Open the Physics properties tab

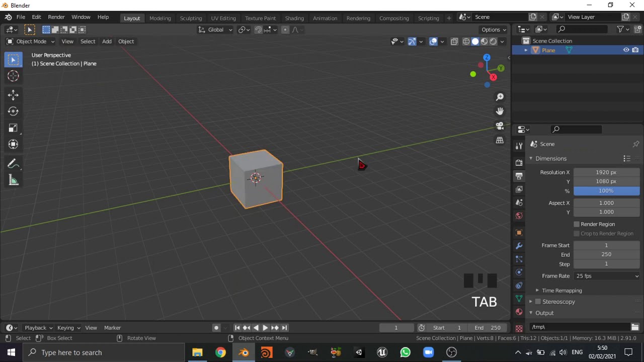(519, 272)
